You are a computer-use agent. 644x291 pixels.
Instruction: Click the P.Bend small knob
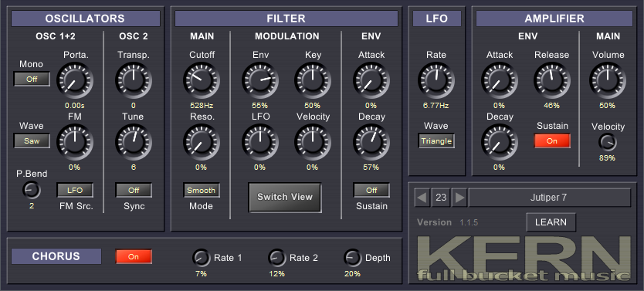pos(32,191)
